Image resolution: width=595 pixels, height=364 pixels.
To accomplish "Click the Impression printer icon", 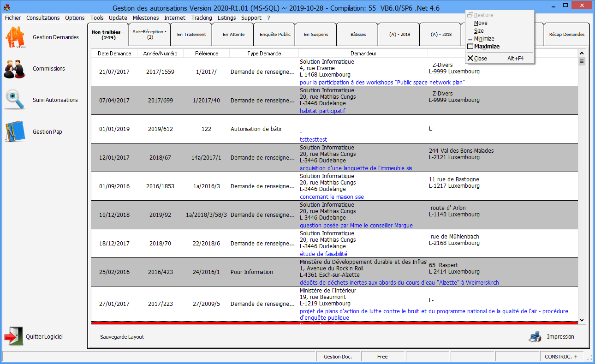I will pos(535,337).
